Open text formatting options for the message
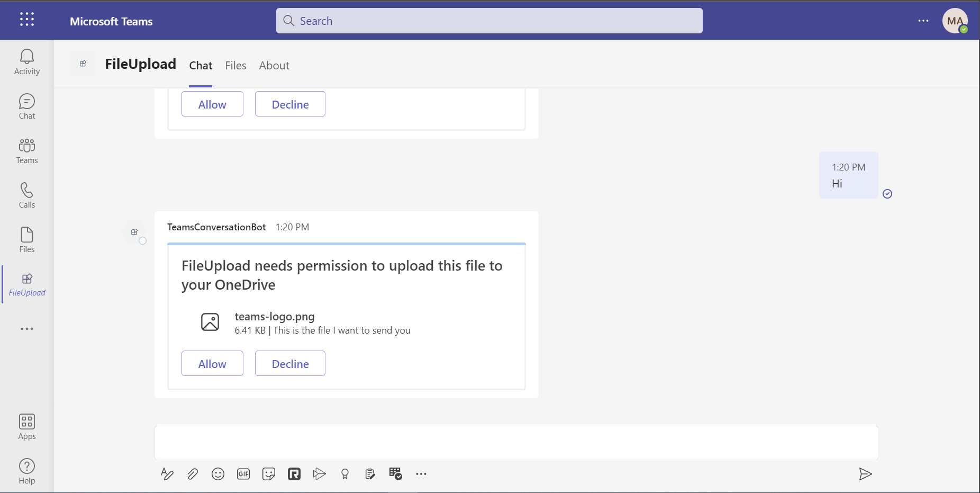Image resolution: width=980 pixels, height=493 pixels. (167, 473)
